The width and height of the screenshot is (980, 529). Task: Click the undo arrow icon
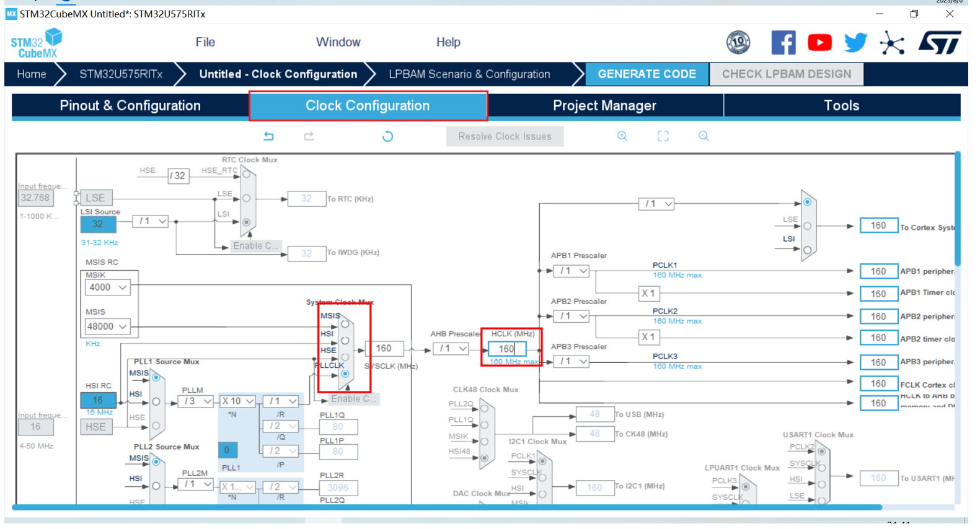(x=268, y=136)
